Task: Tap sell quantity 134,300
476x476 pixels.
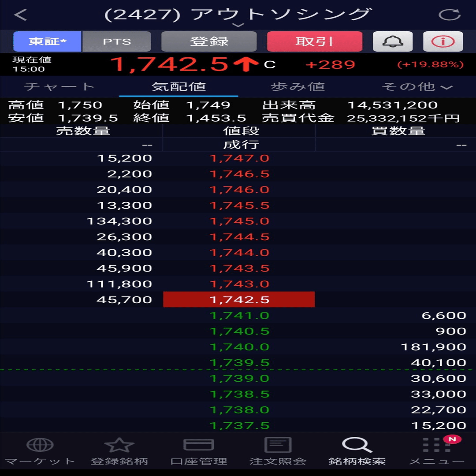Action: click(x=119, y=221)
